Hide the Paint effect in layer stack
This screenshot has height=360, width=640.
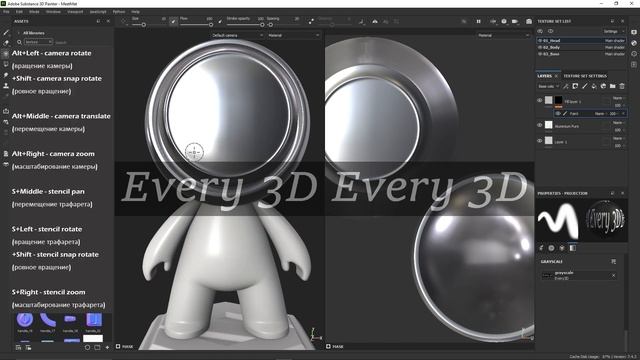click(558, 113)
